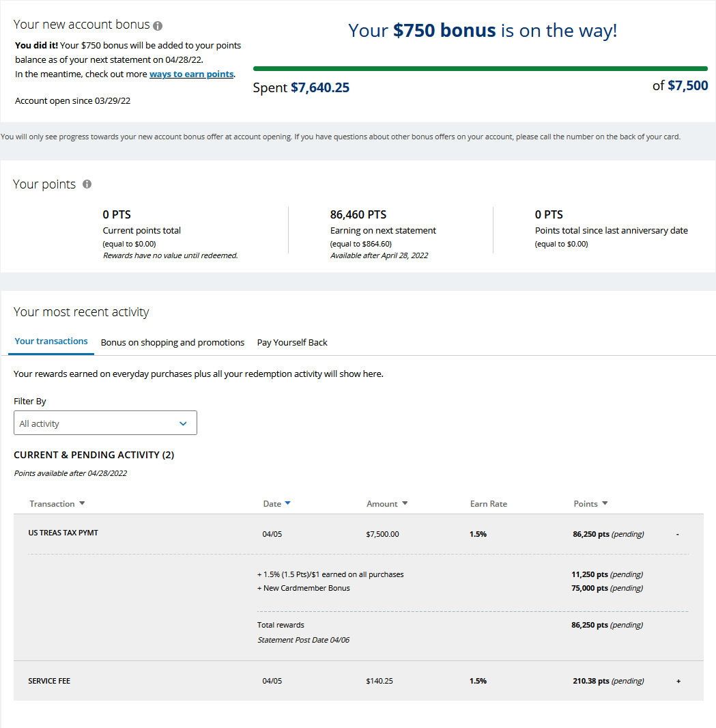The height and width of the screenshot is (728, 716).
Task: Click the Your points info icon
Action: tap(87, 184)
